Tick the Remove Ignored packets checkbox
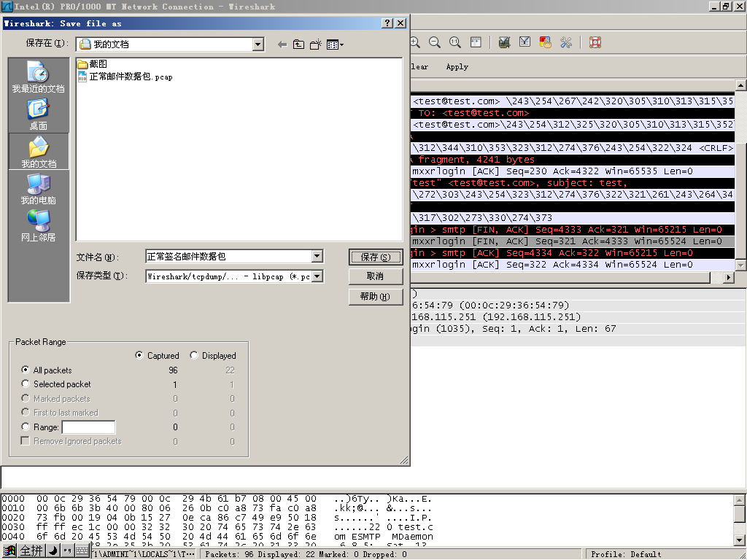Viewport: 747px width, 560px height. pos(26,441)
